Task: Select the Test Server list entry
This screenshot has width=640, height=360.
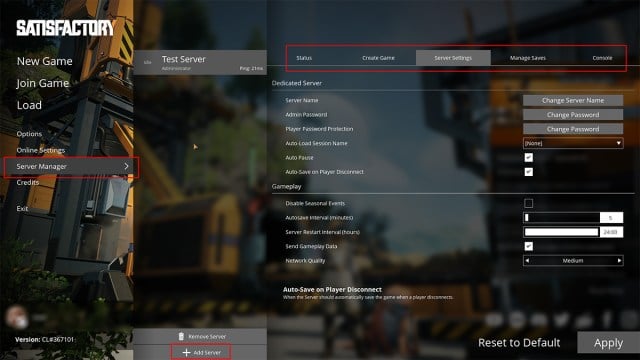Action: 200,62
